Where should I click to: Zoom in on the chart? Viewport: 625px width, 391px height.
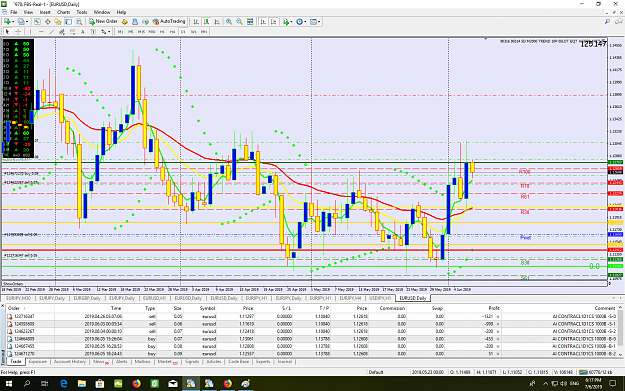[229, 22]
